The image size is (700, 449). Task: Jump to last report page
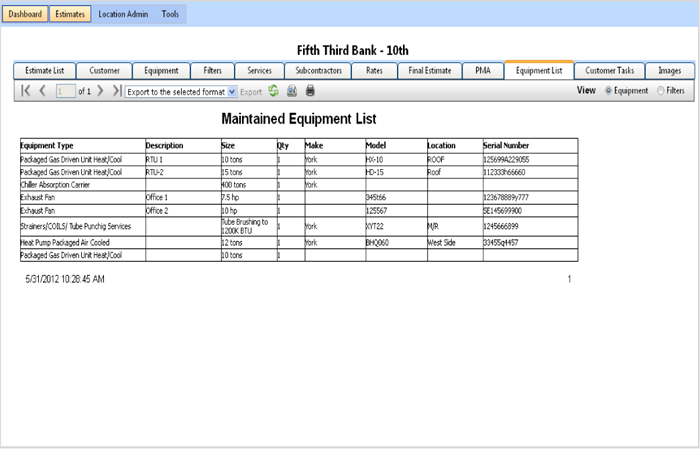point(117,91)
